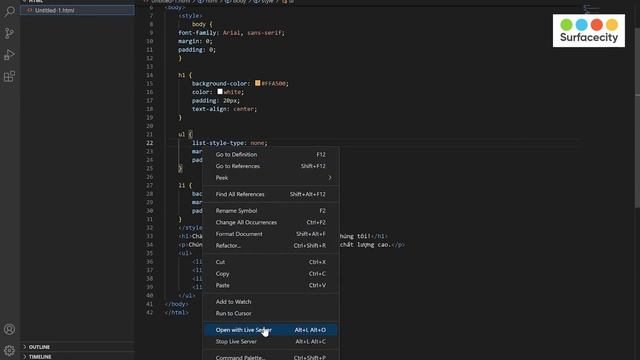The image size is (640, 360).
Task: Open the Accounts menu icon
Action: pos(9,329)
